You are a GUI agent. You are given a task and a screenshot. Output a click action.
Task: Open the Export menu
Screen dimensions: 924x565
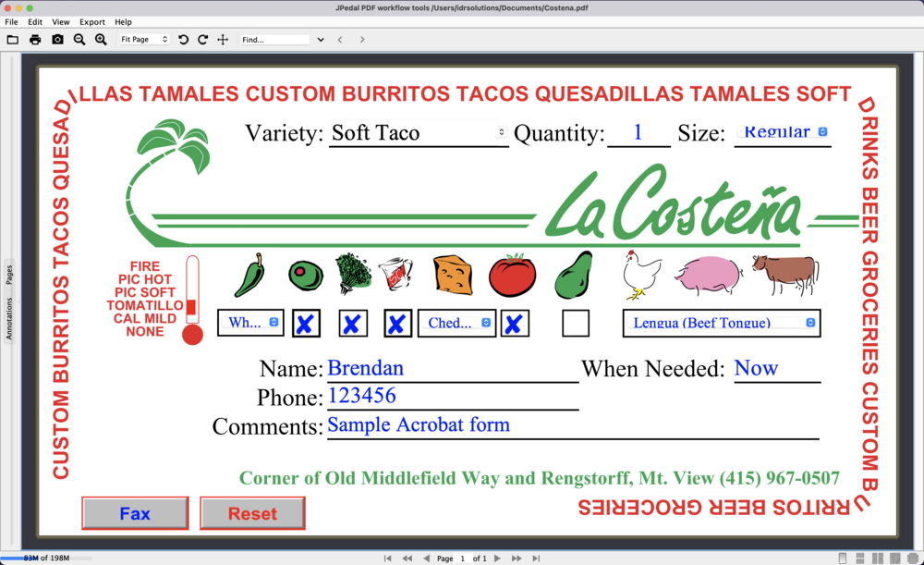(x=92, y=21)
